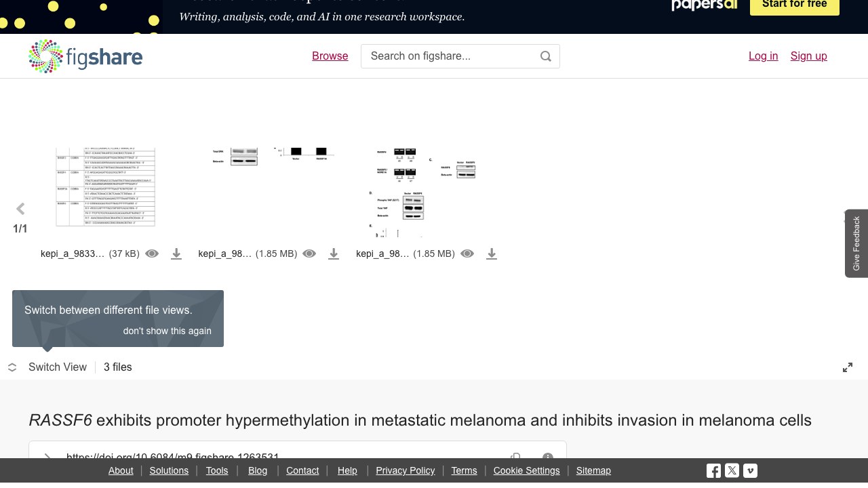Open Cookie Settings in the footer
Screen dimensions: 868x488
pyautogui.click(x=527, y=470)
